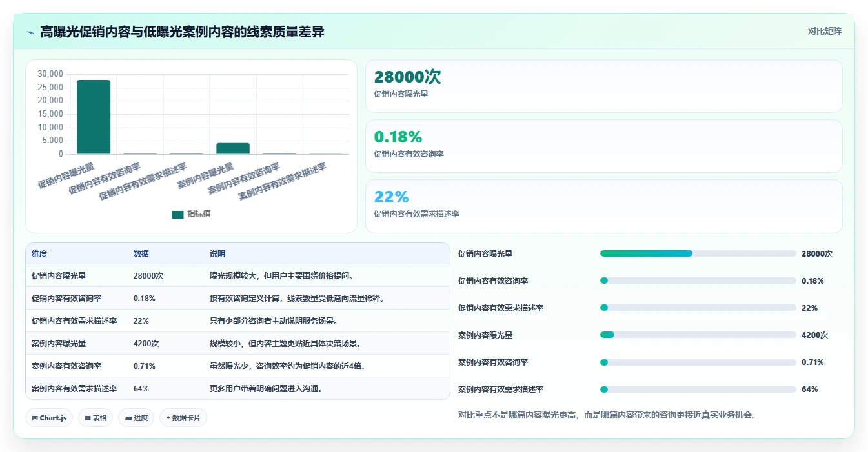The image size is (868, 452).
Task: Click the 案例内容有效需求描述率 progress bar
Action: (698, 389)
